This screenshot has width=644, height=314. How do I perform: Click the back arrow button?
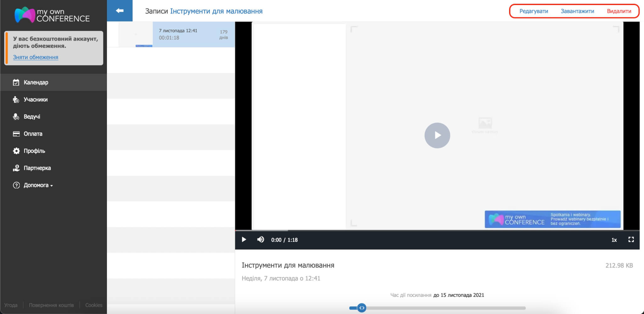(119, 11)
